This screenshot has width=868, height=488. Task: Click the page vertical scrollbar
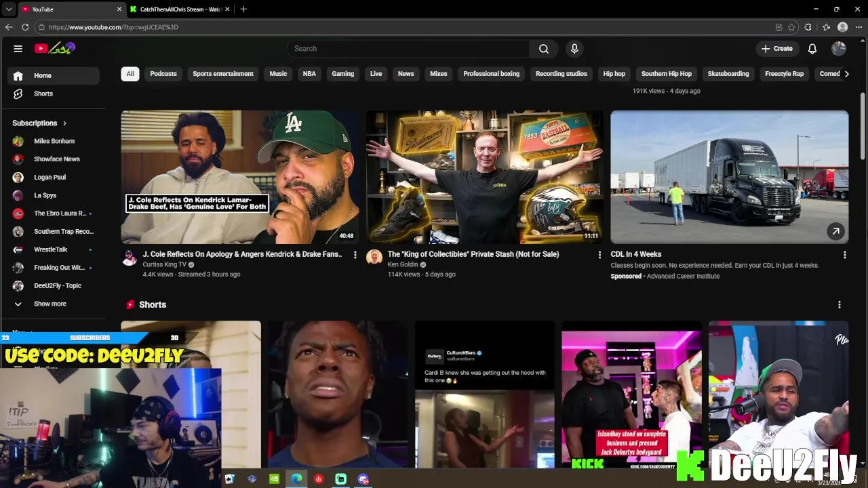(x=863, y=125)
